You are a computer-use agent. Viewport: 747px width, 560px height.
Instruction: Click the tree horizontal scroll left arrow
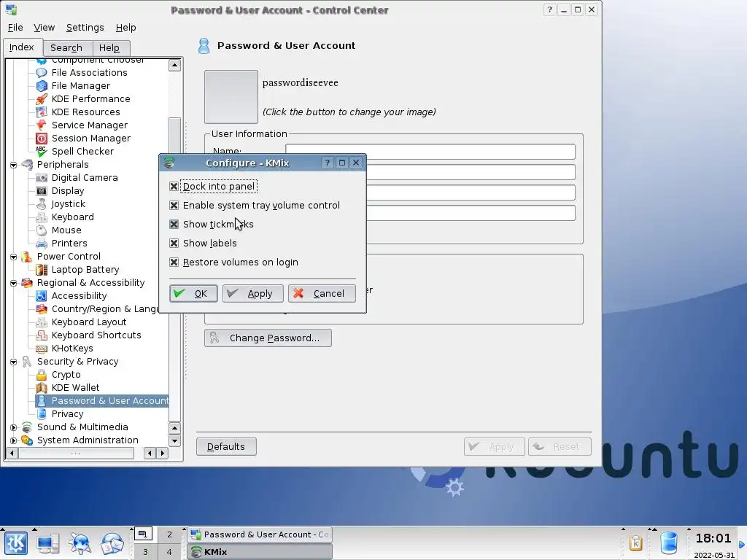point(12,453)
